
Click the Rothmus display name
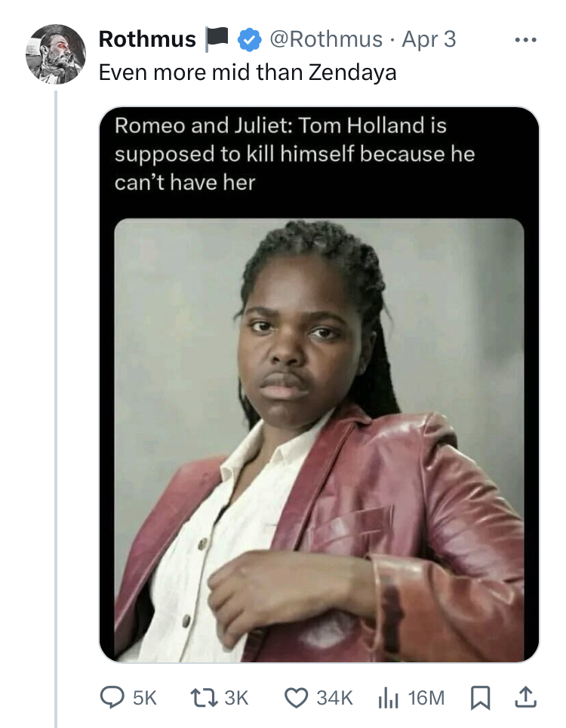point(147,39)
